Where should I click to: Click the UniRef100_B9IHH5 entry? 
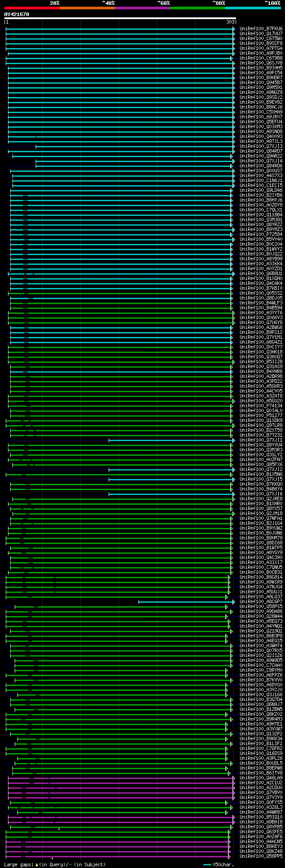[x=261, y=68]
